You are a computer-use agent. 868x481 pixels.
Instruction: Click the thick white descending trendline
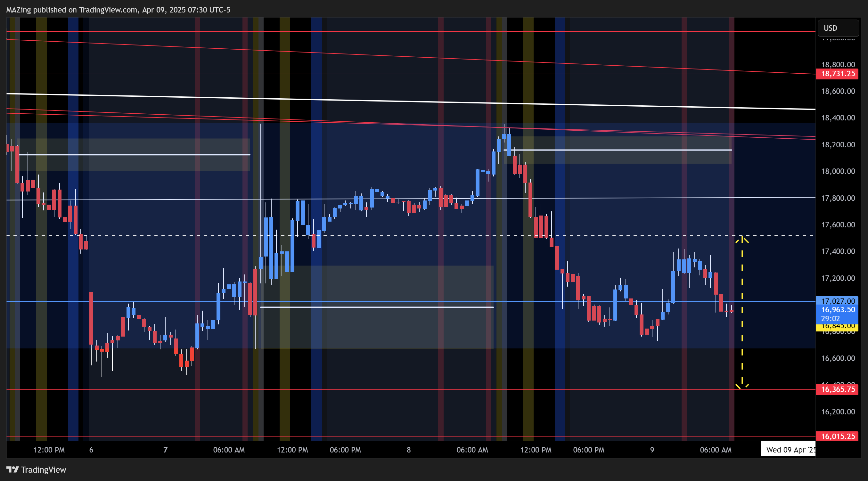tap(411, 102)
